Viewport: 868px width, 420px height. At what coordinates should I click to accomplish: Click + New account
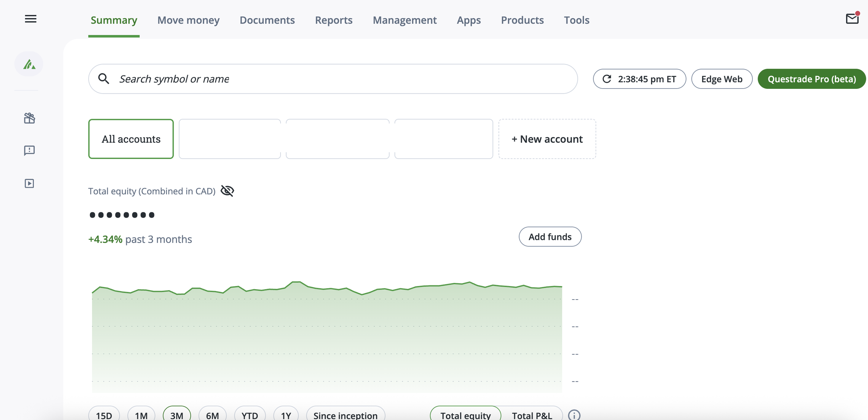point(547,139)
